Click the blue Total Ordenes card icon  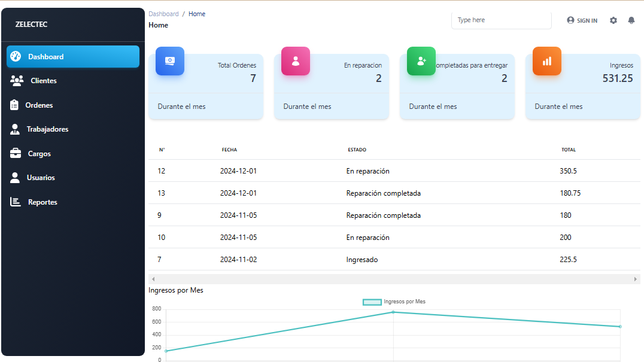[170, 61]
